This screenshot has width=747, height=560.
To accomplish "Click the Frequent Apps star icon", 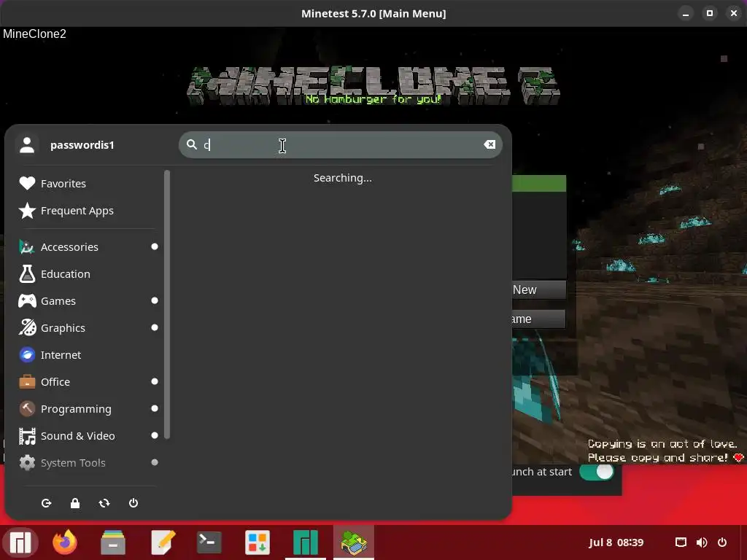I will 27,211.
